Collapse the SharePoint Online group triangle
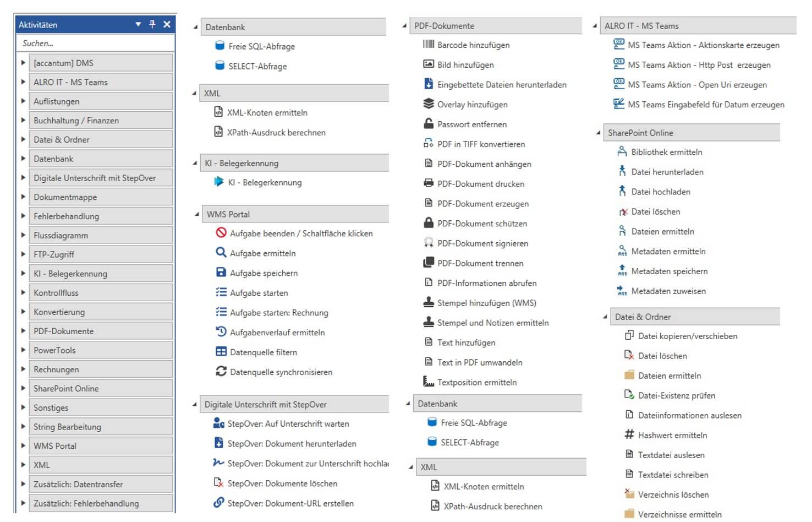This screenshot has height=522, width=812. tap(598, 133)
